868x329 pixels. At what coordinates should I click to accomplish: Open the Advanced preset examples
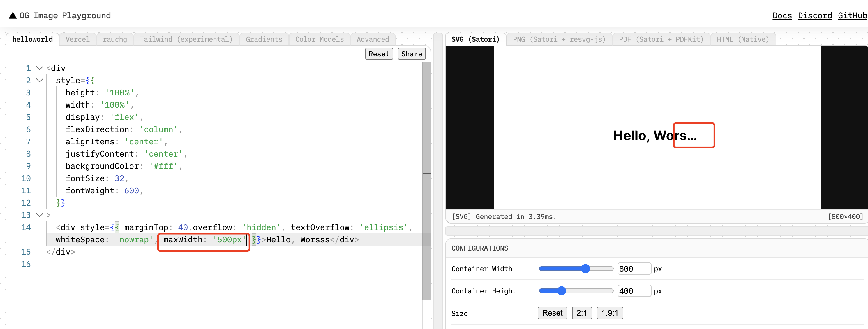point(373,39)
